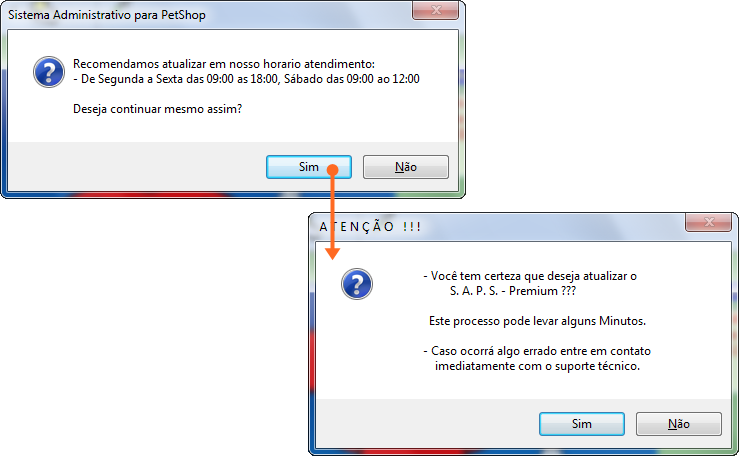Click Sim in the PetShop dialog
The width and height of the screenshot is (740, 457).
309,167
